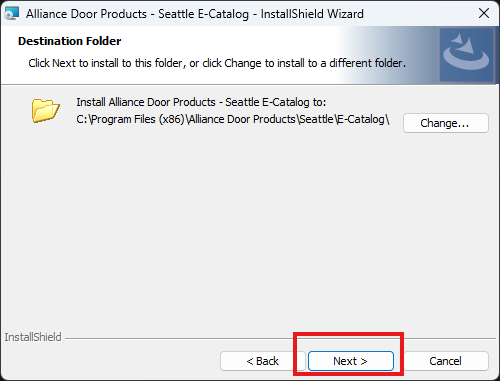Click the 'Program Files (x86)' path segment
This screenshot has height=381, width=500.
pyautogui.click(x=138, y=119)
